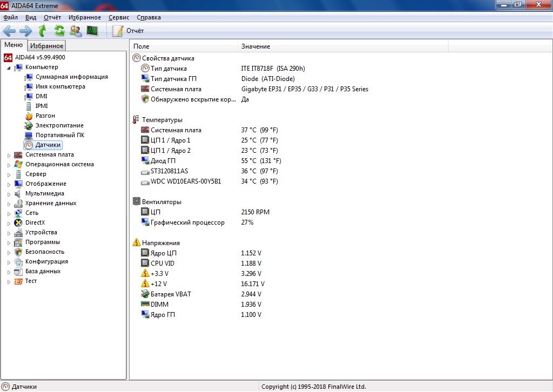Viewport: 553px width, 392px height.
Task: Select the Разгон tree item
Action: click(x=45, y=116)
